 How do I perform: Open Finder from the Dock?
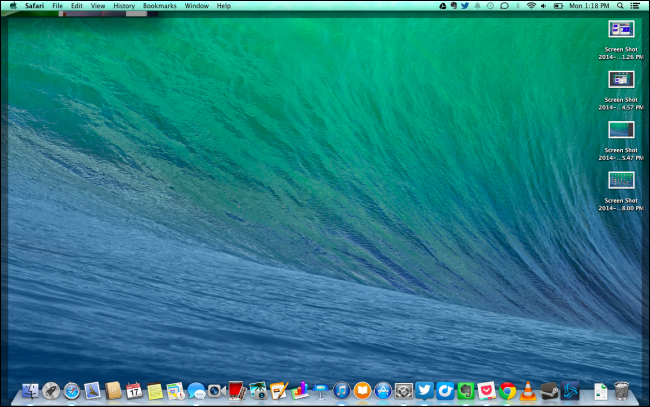[x=30, y=391]
